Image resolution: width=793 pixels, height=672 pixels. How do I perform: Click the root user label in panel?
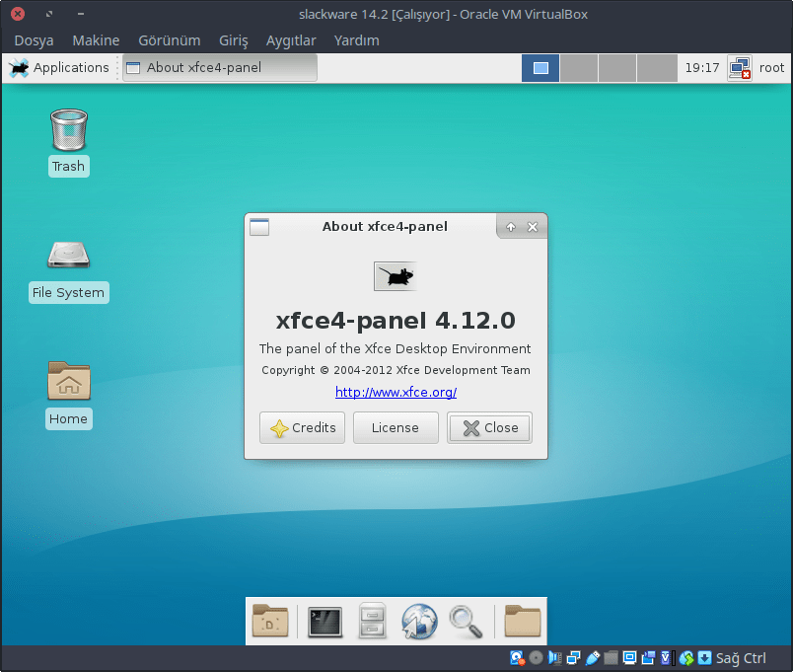coord(771,68)
